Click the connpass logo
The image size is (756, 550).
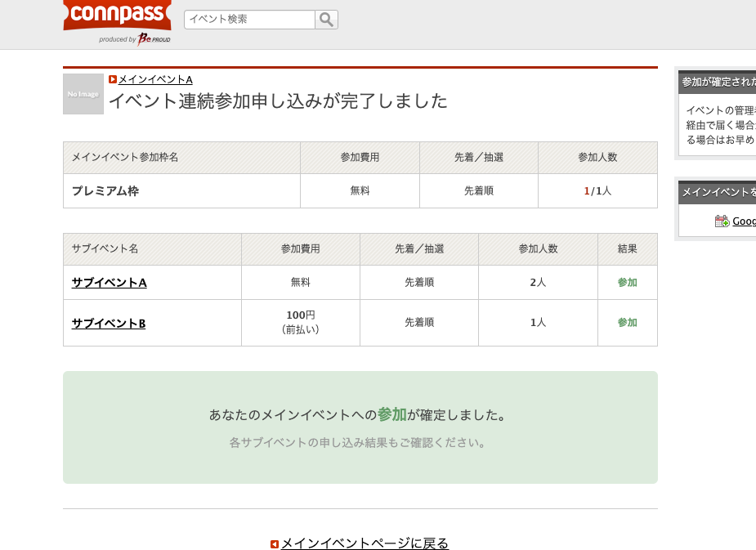pyautogui.click(x=116, y=14)
